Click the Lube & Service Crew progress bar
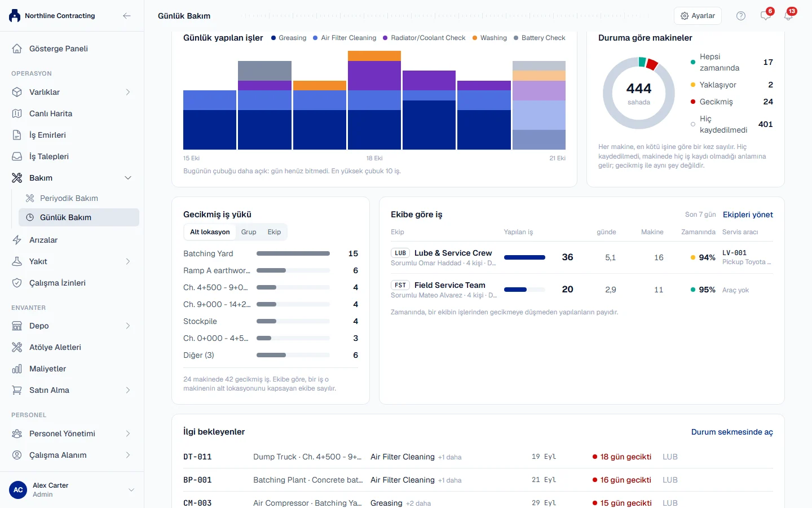The height and width of the screenshot is (508, 812). click(524, 257)
